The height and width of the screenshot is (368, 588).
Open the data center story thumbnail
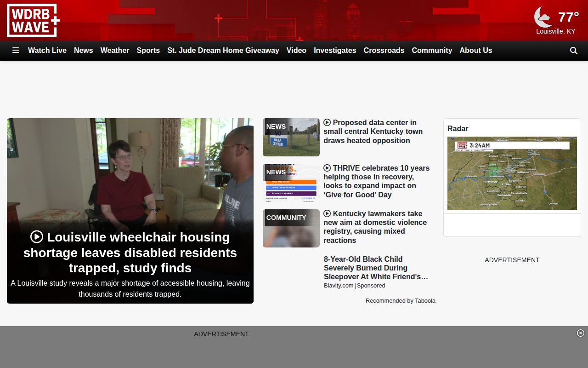click(291, 137)
